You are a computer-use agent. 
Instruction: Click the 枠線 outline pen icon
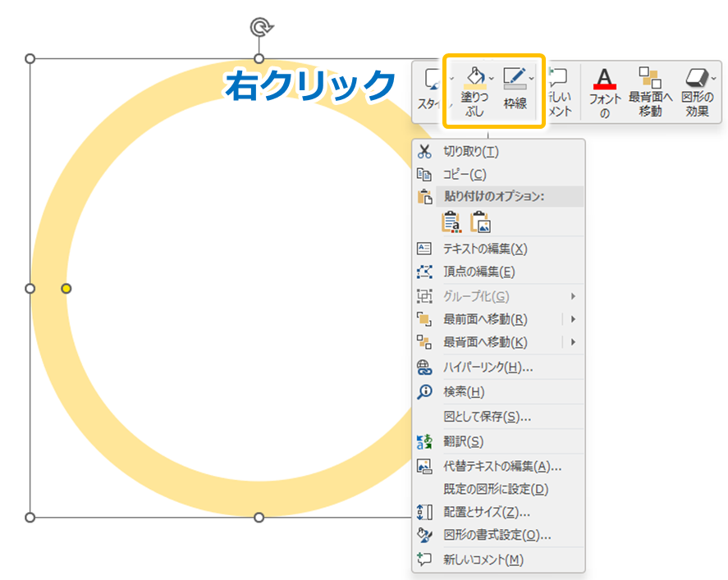point(515,78)
